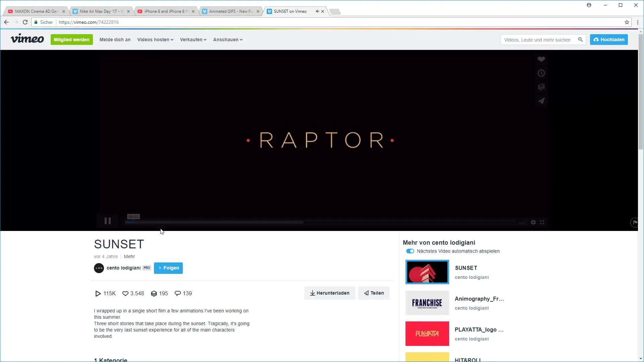This screenshot has height=362, width=644.
Task: Open SUNSET thumbnail in sidebar
Action: [x=427, y=272]
